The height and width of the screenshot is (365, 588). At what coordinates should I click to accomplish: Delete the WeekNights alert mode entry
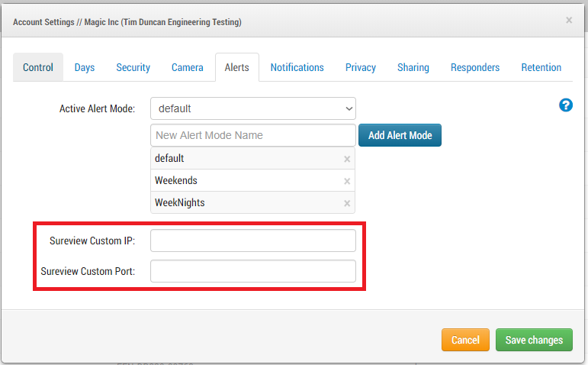[x=347, y=203]
